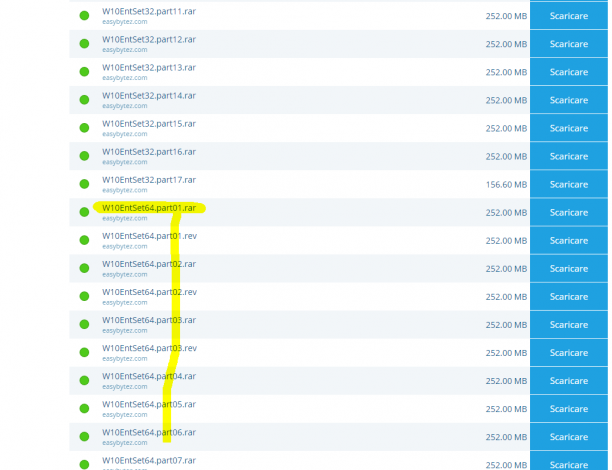Open file name W10EntSet64.part02.rar
The image size is (612, 470).
[x=149, y=265]
